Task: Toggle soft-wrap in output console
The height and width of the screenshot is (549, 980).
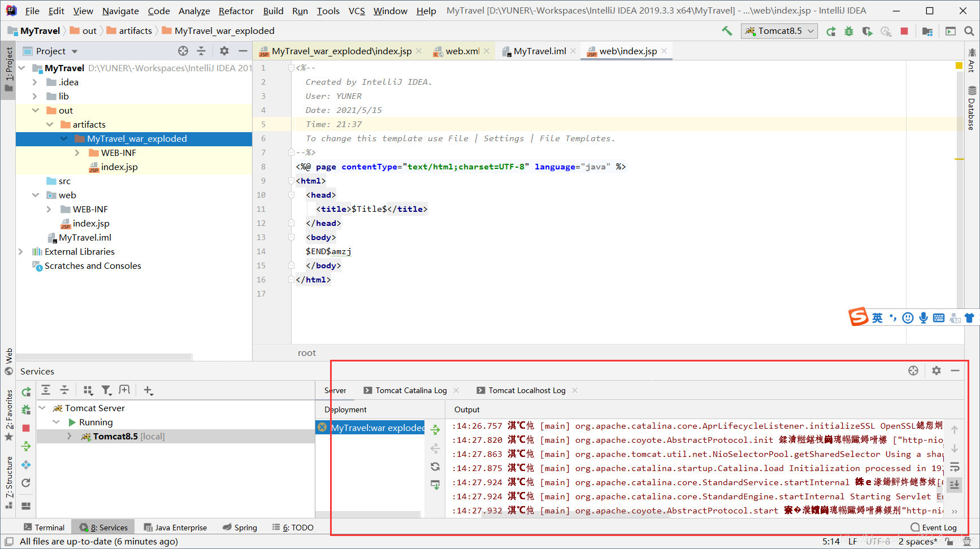Action: (x=955, y=467)
